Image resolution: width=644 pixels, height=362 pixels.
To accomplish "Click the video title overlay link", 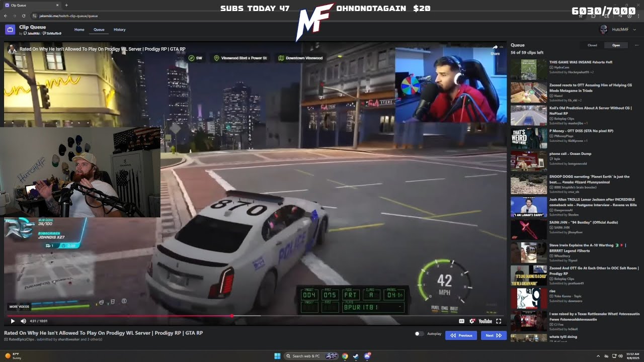I will tap(103, 49).
